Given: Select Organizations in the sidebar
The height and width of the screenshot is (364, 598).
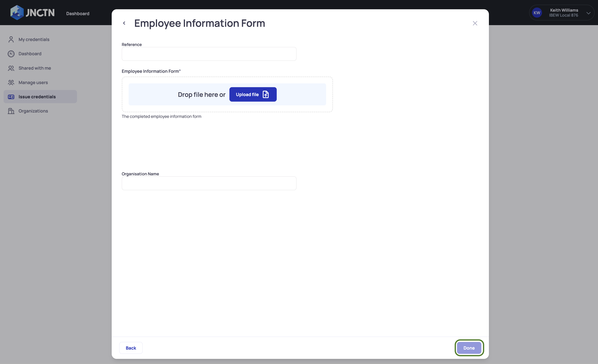Looking at the screenshot, I should [x=33, y=111].
